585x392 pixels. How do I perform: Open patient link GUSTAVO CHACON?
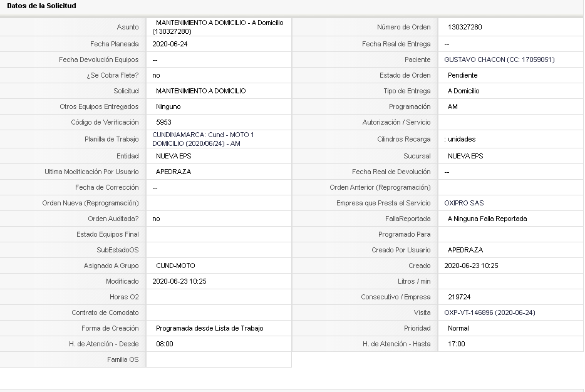(x=499, y=59)
